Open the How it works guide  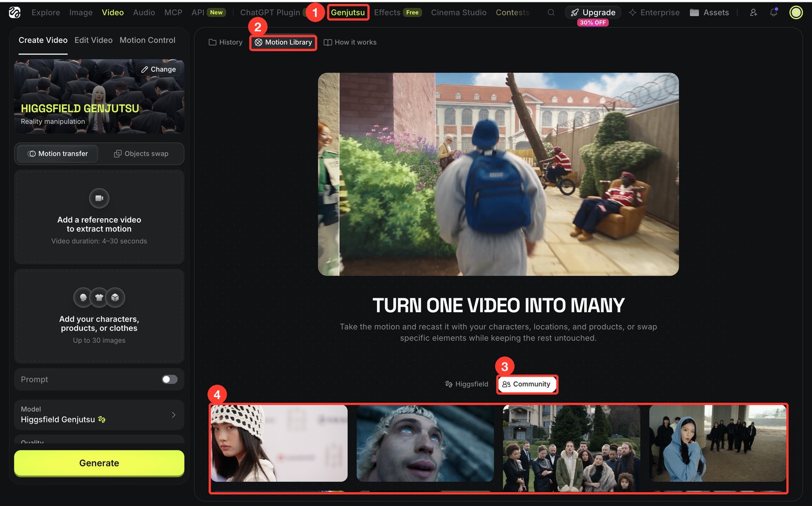350,42
